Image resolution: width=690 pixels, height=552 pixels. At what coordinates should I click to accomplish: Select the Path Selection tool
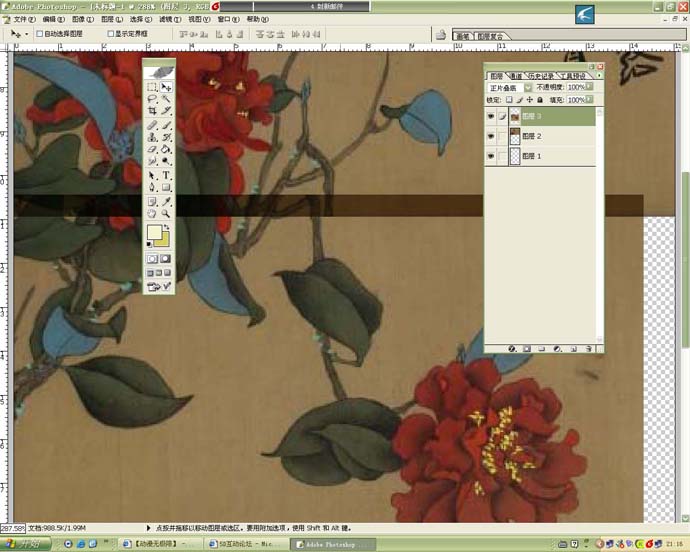click(152, 176)
